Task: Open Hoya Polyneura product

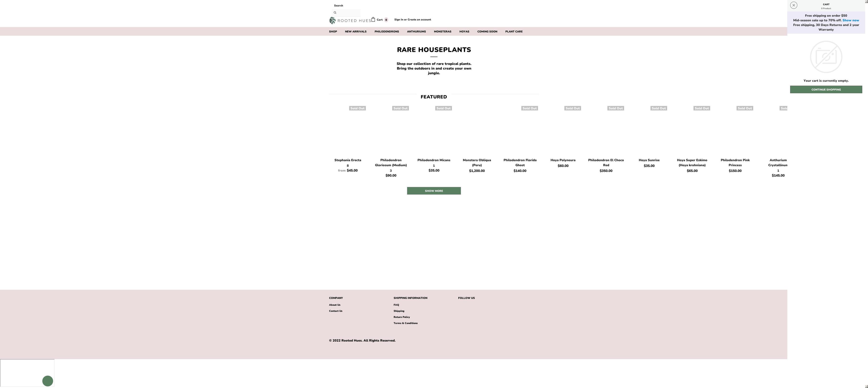Action: coord(563,160)
